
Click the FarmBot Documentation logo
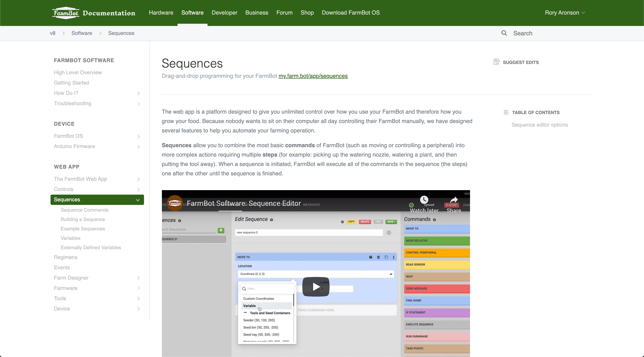coord(93,13)
